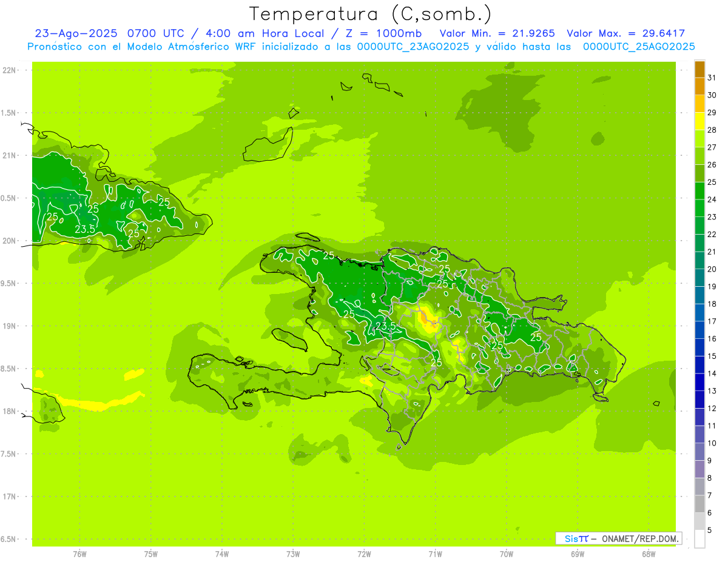Click the "0000UTC_23AGO2025" initialization timestamp
The image size is (728, 562).
(413, 47)
